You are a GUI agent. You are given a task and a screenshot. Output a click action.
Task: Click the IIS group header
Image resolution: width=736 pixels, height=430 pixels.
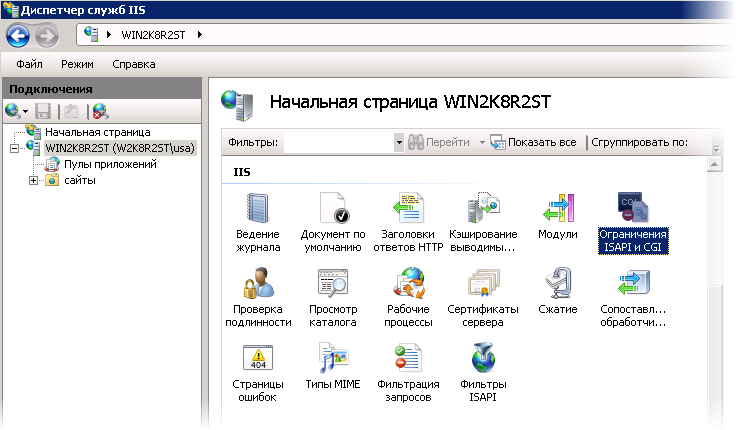click(242, 172)
